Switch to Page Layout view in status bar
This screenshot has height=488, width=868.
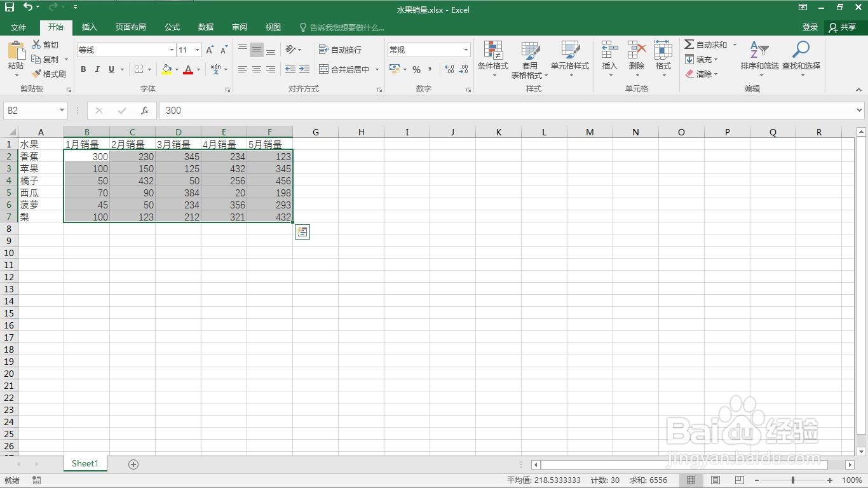pyautogui.click(x=715, y=480)
